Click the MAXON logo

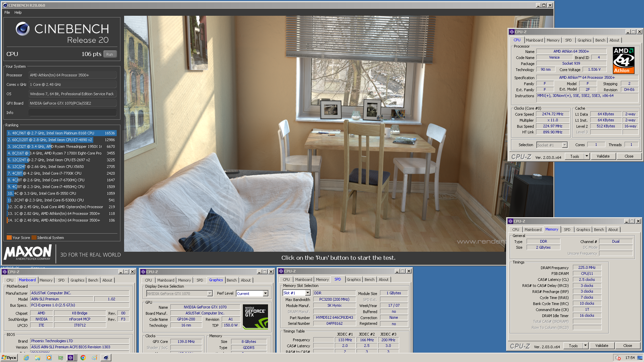tap(28, 252)
